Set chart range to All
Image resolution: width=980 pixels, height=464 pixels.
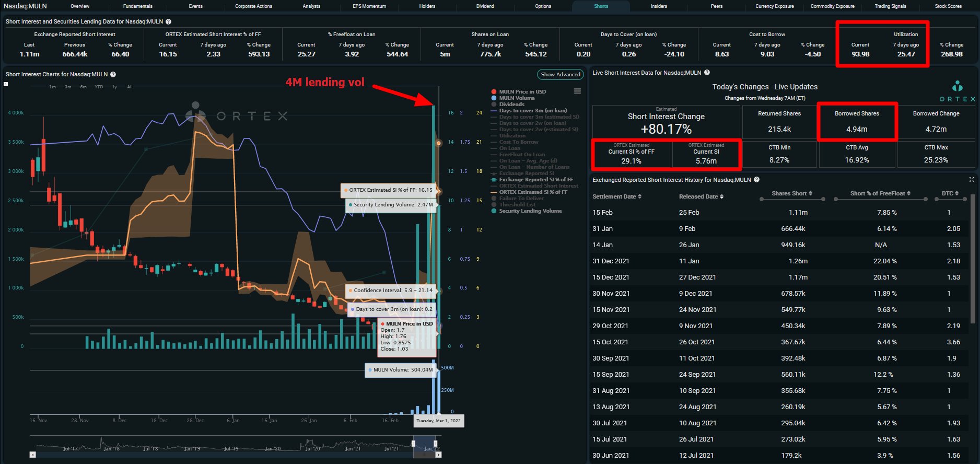tap(130, 87)
